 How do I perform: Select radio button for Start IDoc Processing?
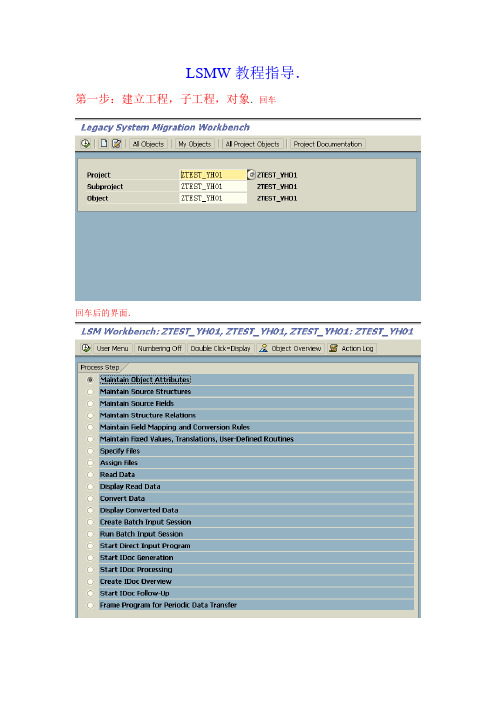[90, 569]
